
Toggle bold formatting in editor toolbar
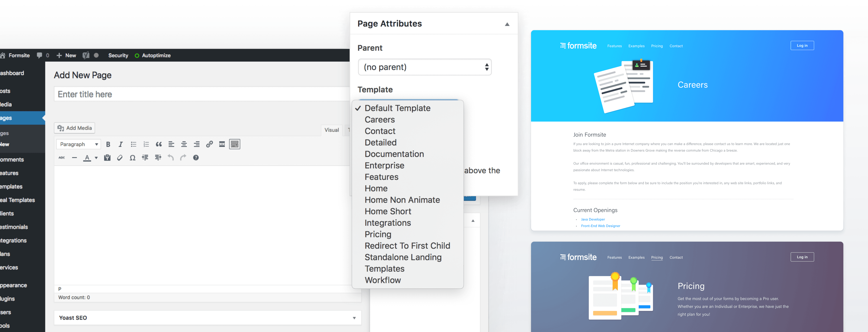tap(108, 144)
